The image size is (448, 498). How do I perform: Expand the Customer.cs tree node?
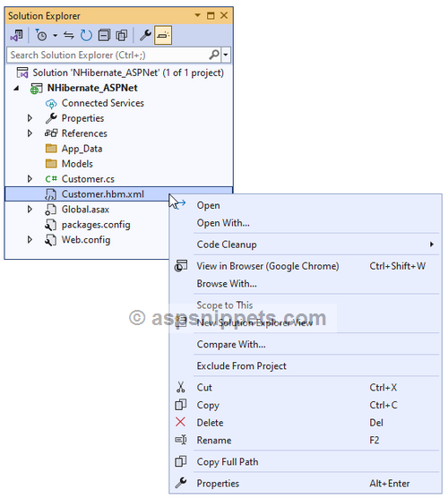[30, 179]
